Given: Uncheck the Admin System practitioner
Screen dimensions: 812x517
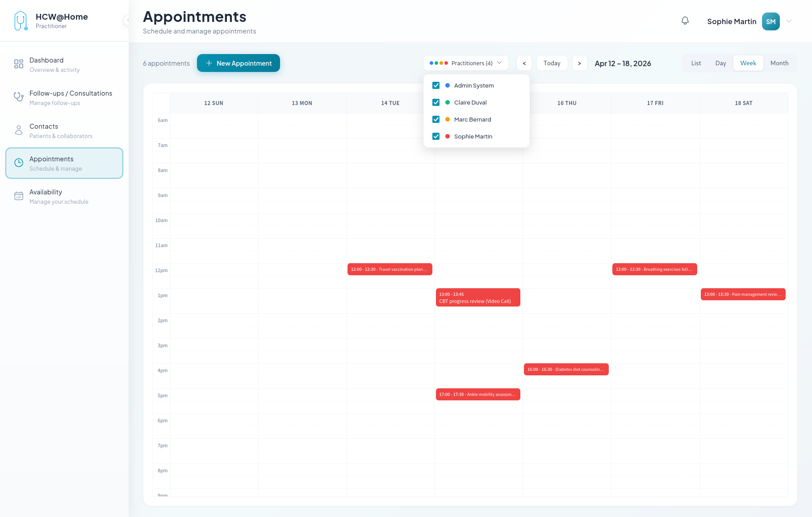Looking at the screenshot, I should tap(435, 85).
